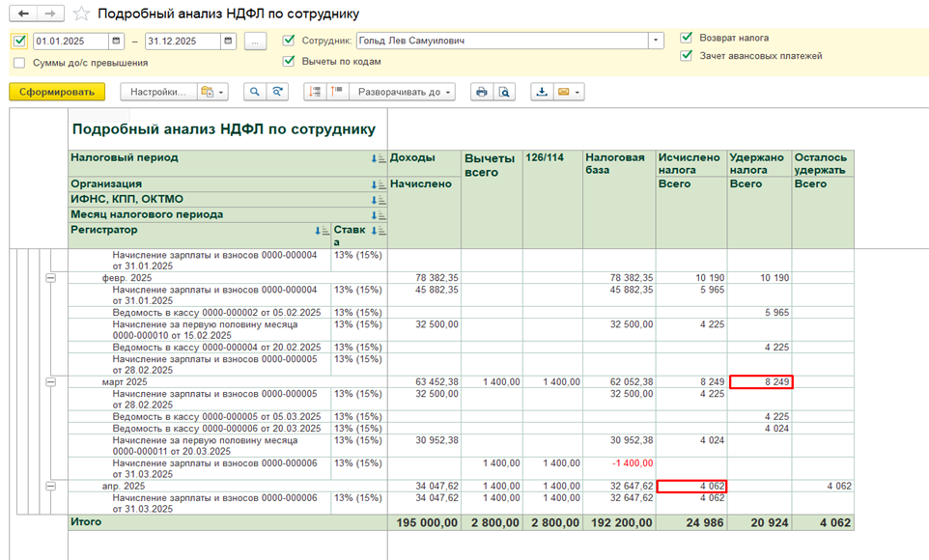Enable 'Суммы до/с превышения' checkbox
The image size is (929, 560).
pyautogui.click(x=19, y=63)
